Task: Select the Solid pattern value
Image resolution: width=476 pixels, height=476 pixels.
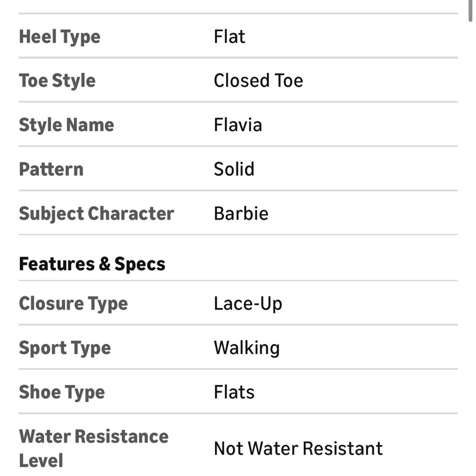Action: click(x=234, y=169)
